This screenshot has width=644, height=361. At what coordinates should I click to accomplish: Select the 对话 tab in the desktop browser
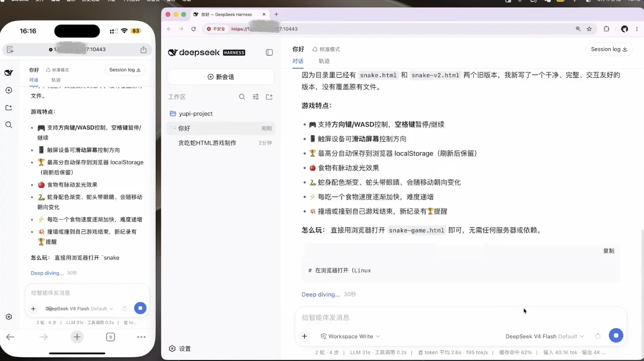298,61
